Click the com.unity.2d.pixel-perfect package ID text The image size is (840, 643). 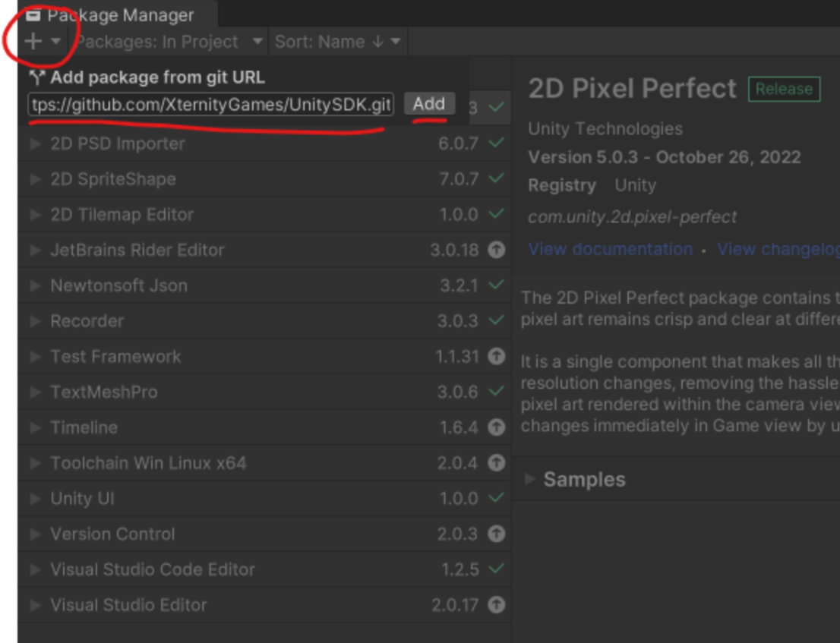point(632,217)
